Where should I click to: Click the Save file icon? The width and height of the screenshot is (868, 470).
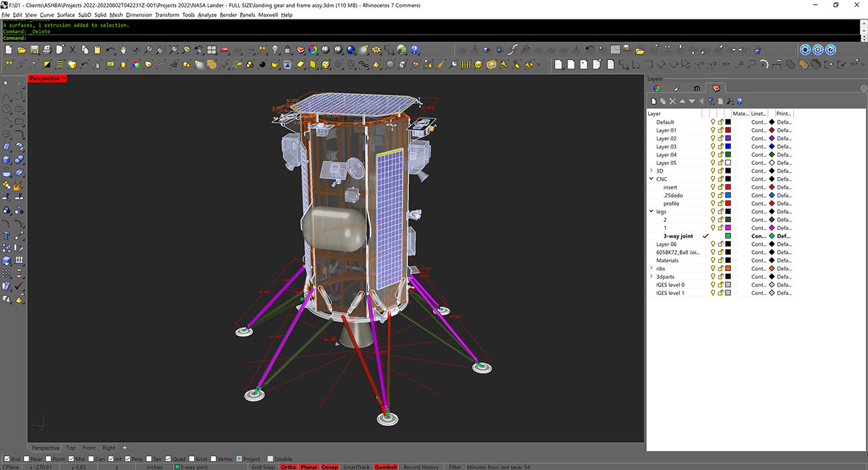[x=34, y=50]
